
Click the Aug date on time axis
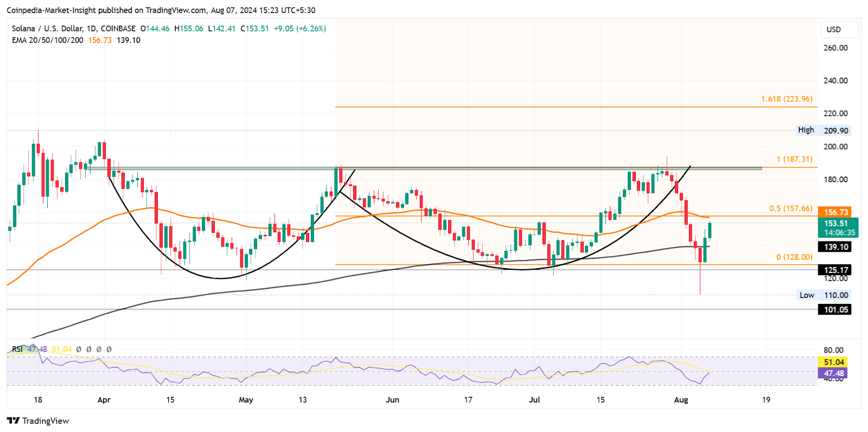(x=681, y=400)
